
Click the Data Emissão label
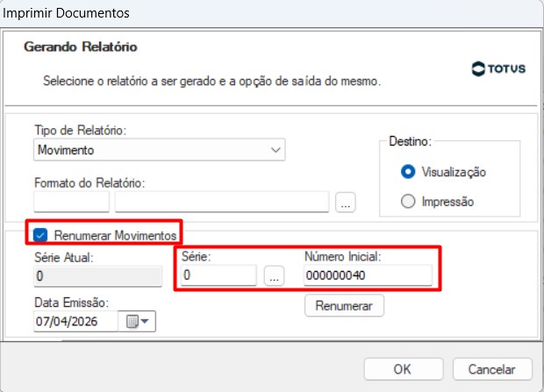(71, 303)
